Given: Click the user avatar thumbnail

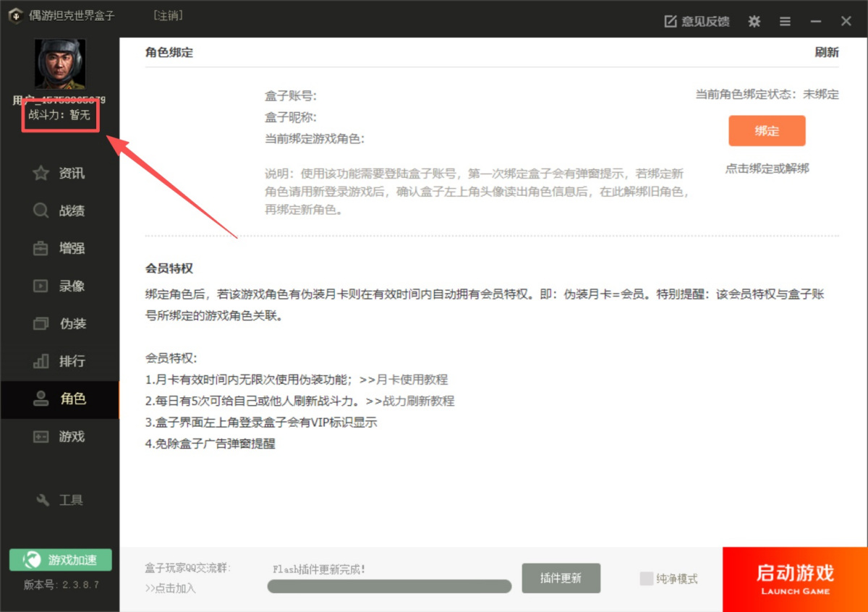Looking at the screenshot, I should [x=60, y=64].
